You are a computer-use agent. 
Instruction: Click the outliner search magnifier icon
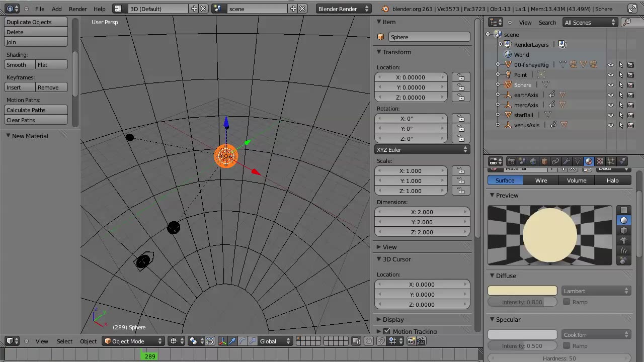[x=626, y=22]
